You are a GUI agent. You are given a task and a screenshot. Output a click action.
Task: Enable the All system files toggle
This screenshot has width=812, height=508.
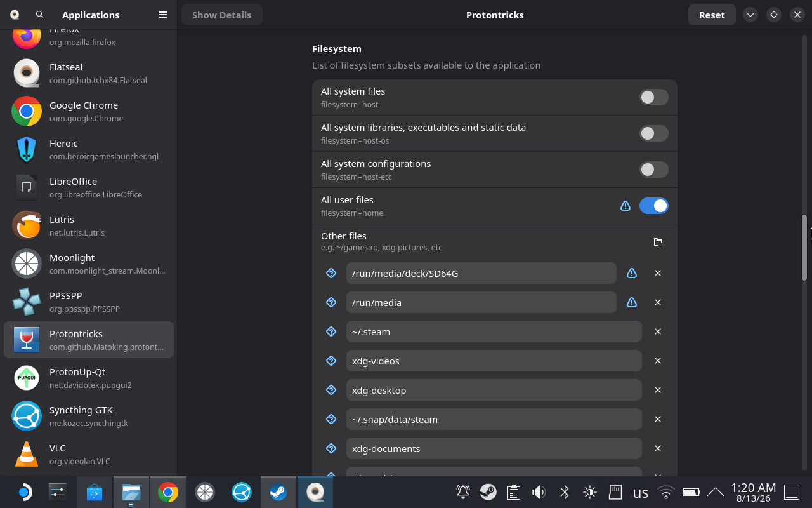tap(653, 97)
